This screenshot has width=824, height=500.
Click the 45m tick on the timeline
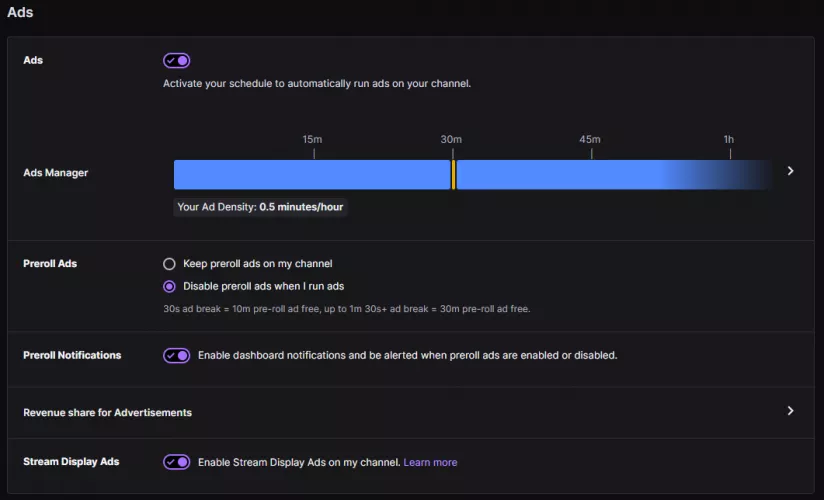[591, 153]
